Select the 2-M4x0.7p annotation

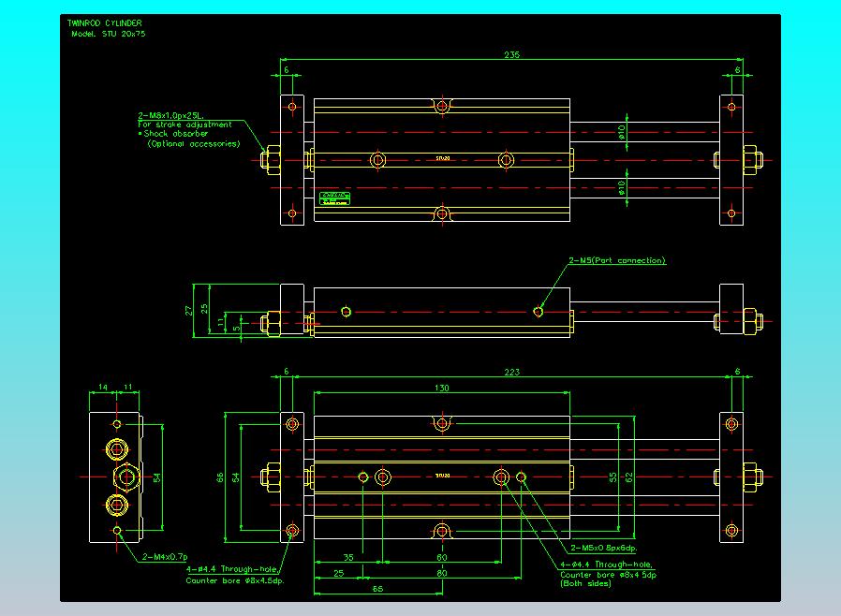click(165, 557)
